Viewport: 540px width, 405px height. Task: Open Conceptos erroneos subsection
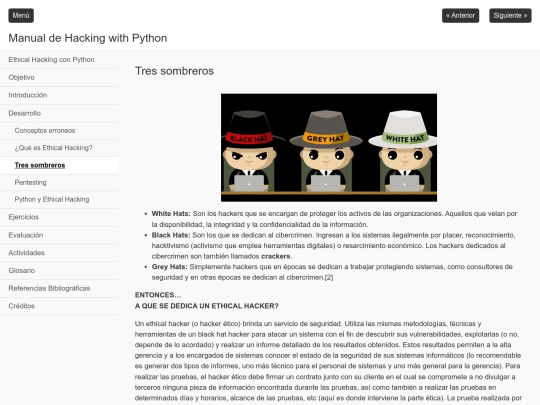59,131
